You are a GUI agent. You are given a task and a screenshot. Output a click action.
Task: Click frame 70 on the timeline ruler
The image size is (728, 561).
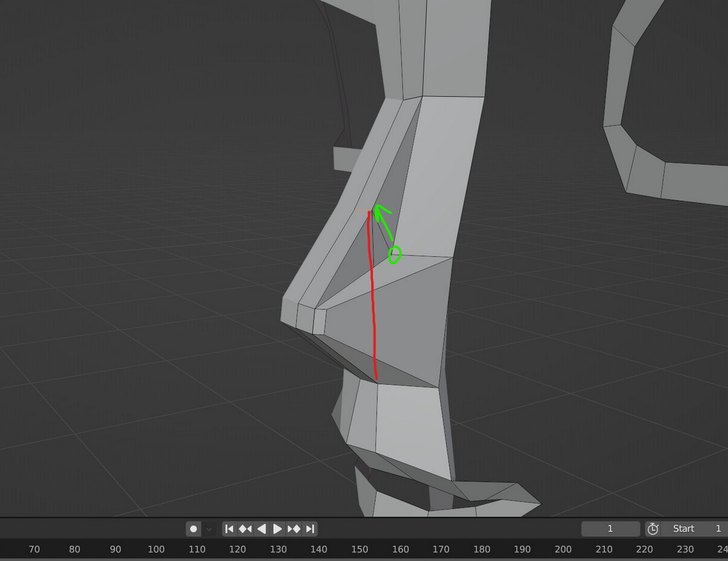click(34, 550)
